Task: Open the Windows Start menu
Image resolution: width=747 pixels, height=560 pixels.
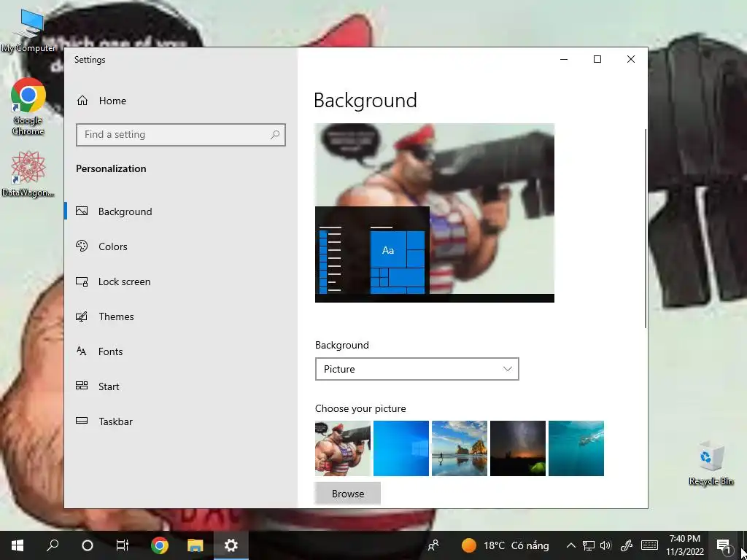Action: [x=18, y=545]
